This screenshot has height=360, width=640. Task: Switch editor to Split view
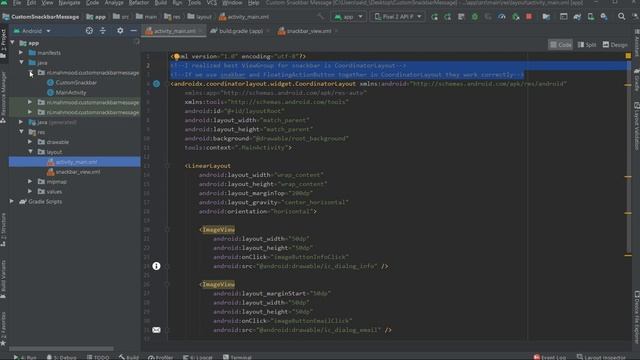(x=587, y=44)
